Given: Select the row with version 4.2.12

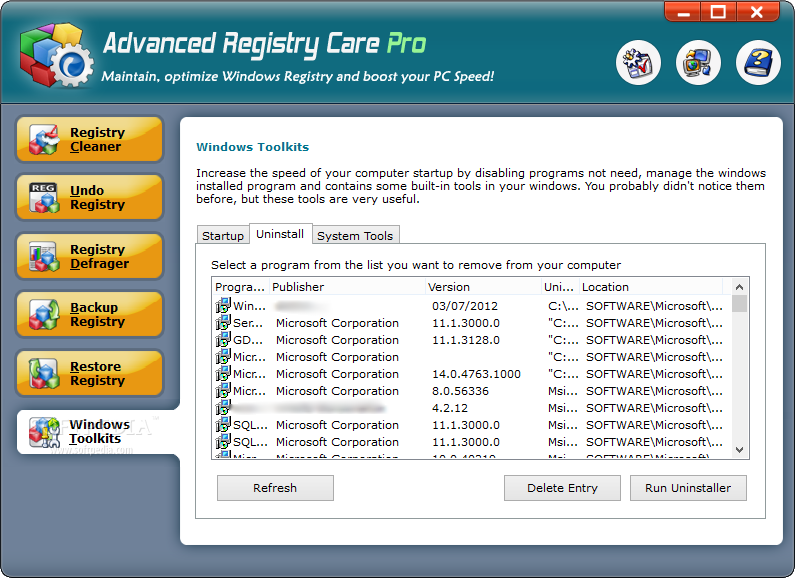Looking at the screenshot, I should click(x=472, y=408).
